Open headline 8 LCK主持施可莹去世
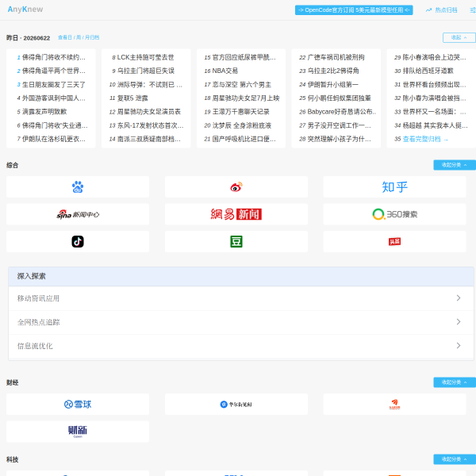 click(x=145, y=57)
